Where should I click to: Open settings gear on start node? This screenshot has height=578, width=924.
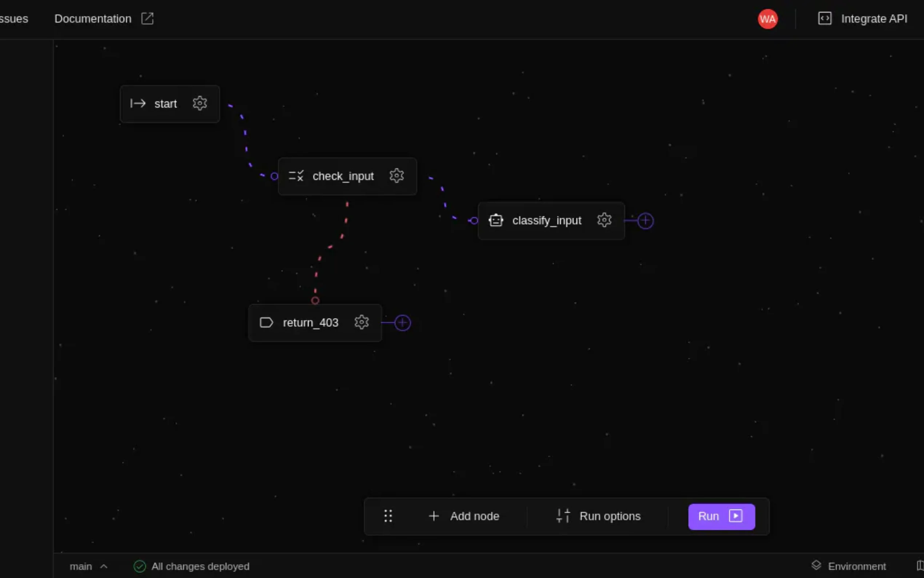pyautogui.click(x=199, y=104)
